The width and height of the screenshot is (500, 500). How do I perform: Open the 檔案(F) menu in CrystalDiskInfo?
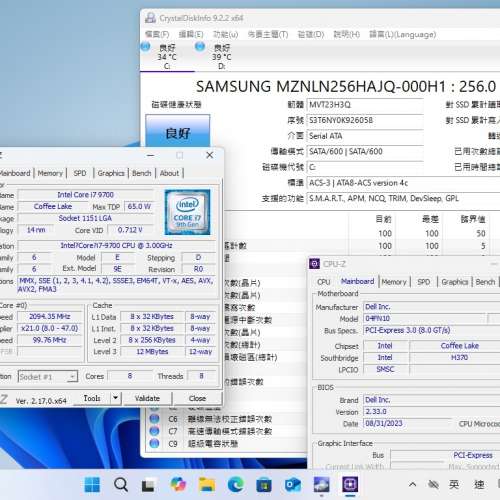157,34
